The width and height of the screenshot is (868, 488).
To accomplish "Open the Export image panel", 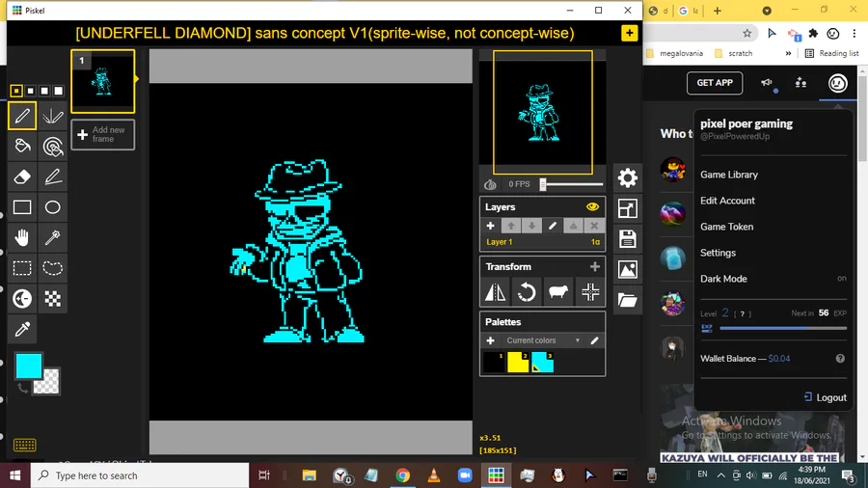I will point(627,269).
